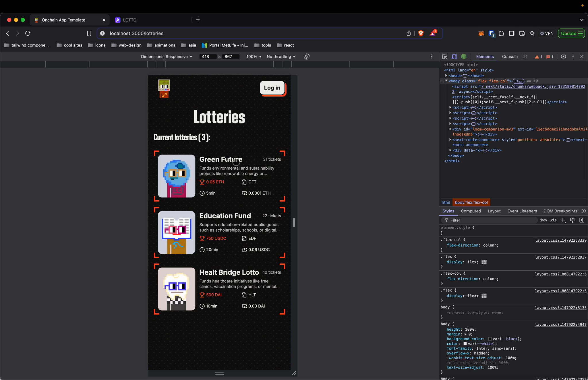
Task: Click the warnings count badge in DevTools
Action: 539,57
